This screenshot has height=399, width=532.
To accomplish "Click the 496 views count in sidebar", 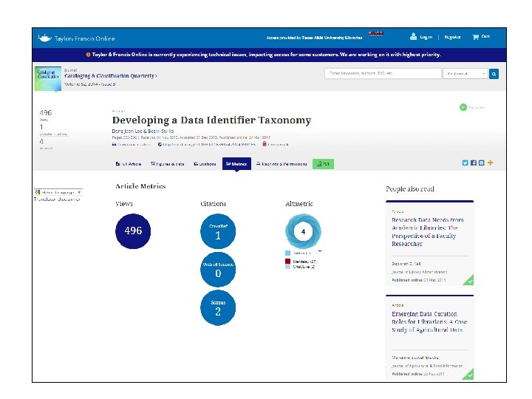I will pos(46,112).
